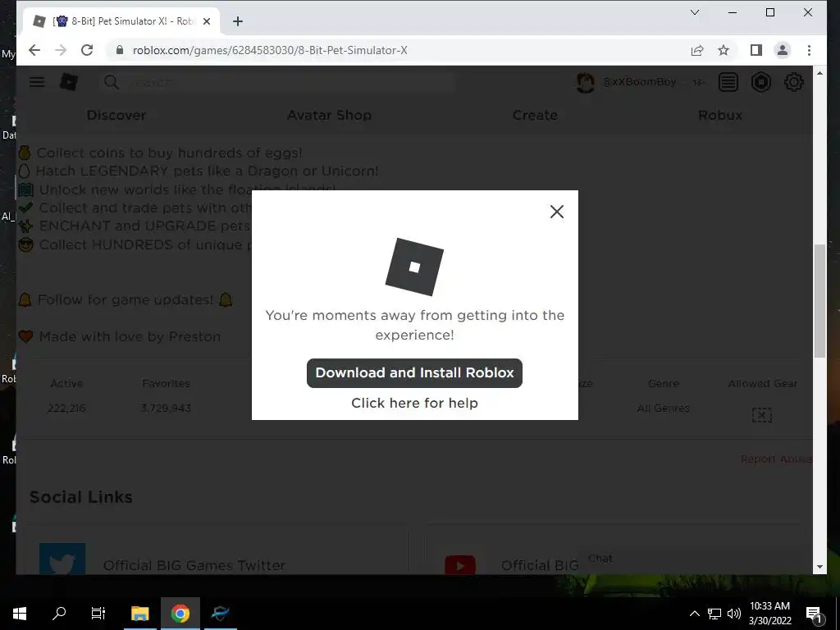
Task: Open Roblox hamburger navigation menu
Action: (37, 82)
